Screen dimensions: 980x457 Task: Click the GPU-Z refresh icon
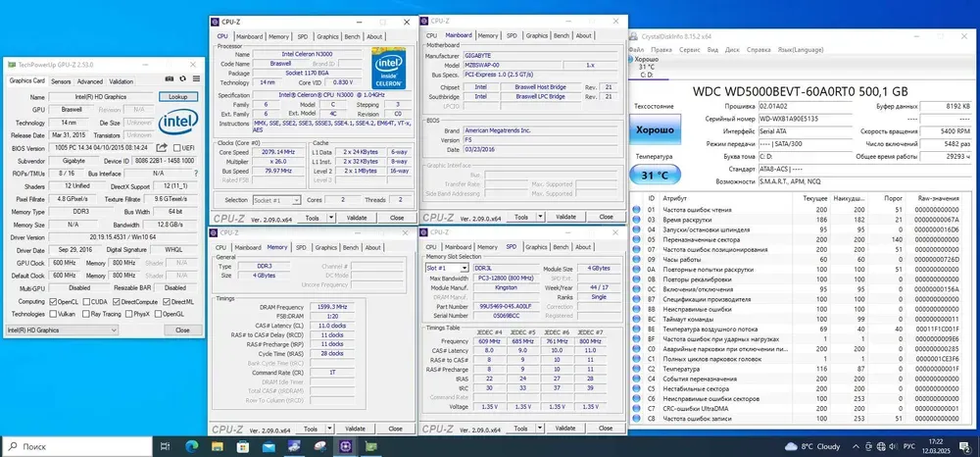pos(182,78)
